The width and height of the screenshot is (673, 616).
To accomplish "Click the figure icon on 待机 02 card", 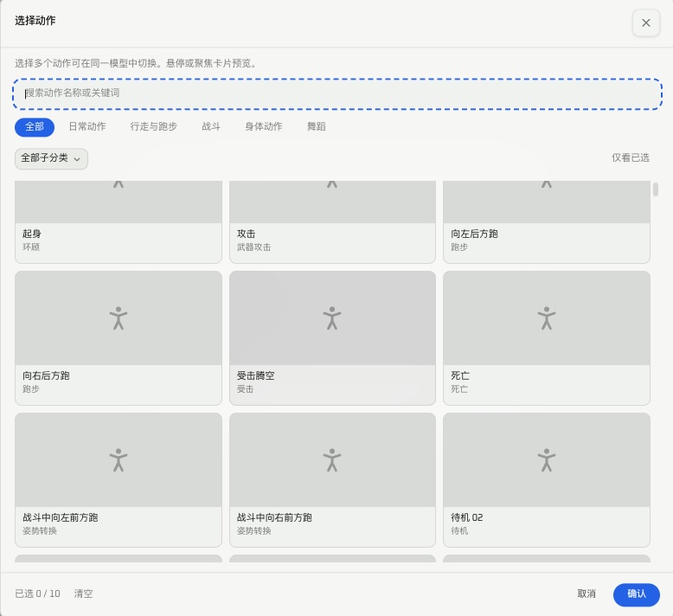I will (x=547, y=460).
